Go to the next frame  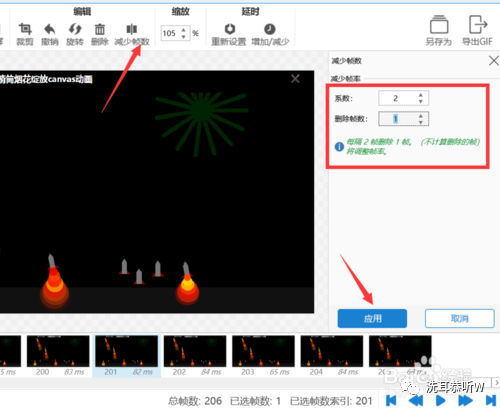(465, 400)
